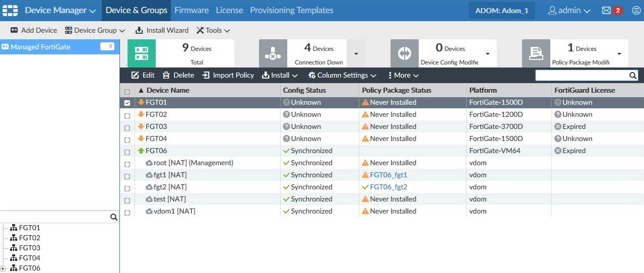The image size is (644, 273).
Task: Click the expired X icon in FGT03 license
Action: [x=558, y=126]
